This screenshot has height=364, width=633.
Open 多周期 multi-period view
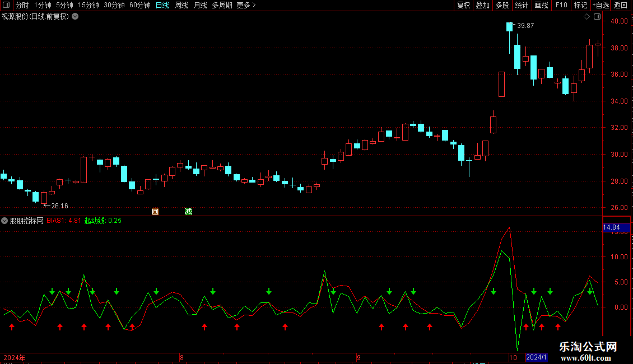click(222, 5)
